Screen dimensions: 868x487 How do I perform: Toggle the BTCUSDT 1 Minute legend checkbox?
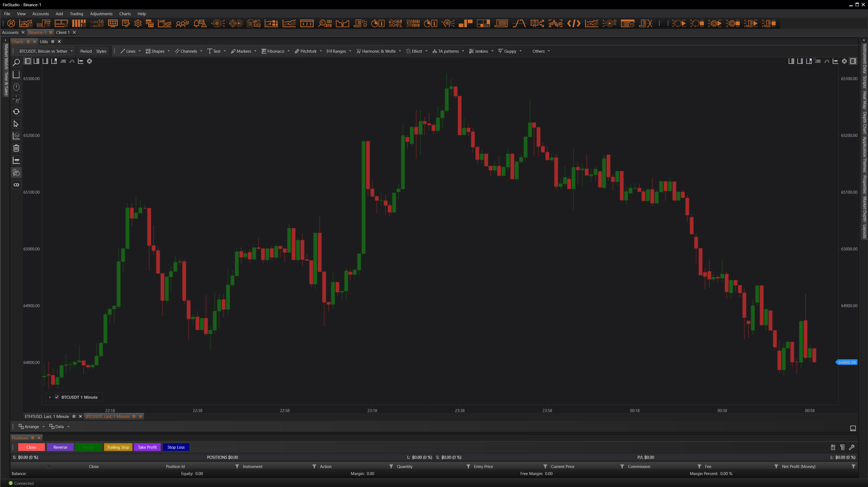[57, 397]
